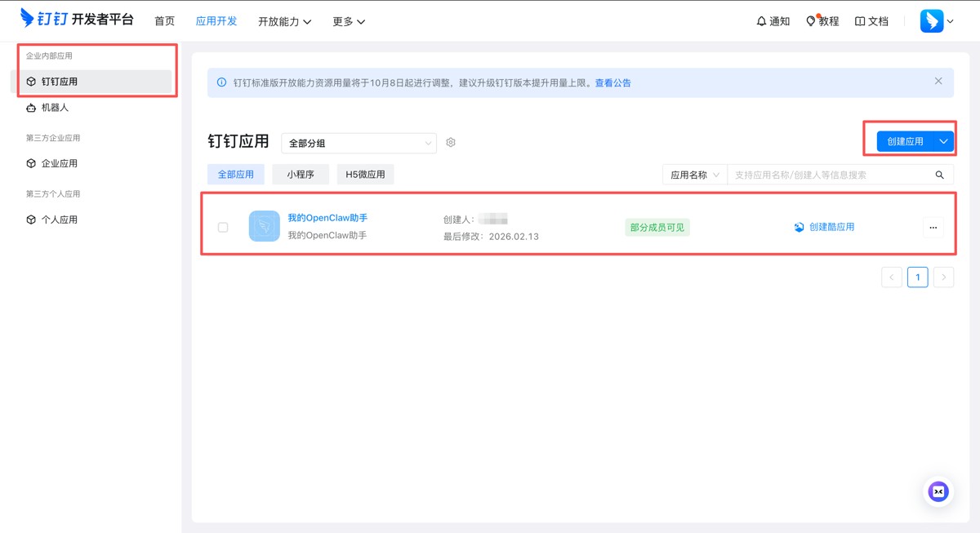This screenshot has height=533, width=980.
Task: Click the 创建酷应用 icon
Action: tap(799, 227)
